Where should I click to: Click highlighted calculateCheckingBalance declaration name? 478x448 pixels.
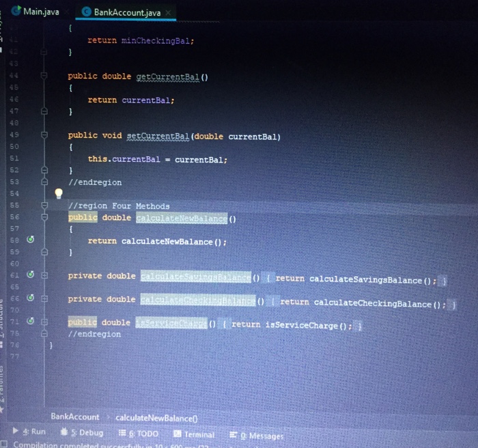point(198,300)
